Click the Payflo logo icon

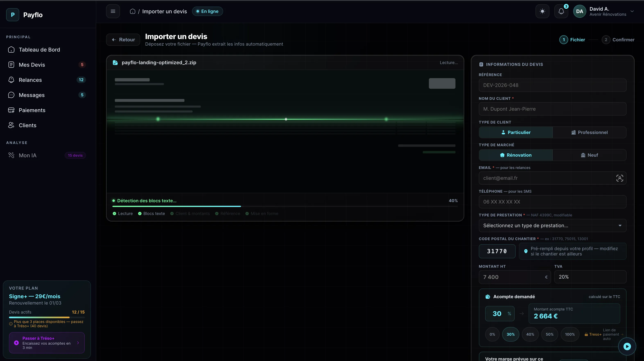tap(13, 15)
